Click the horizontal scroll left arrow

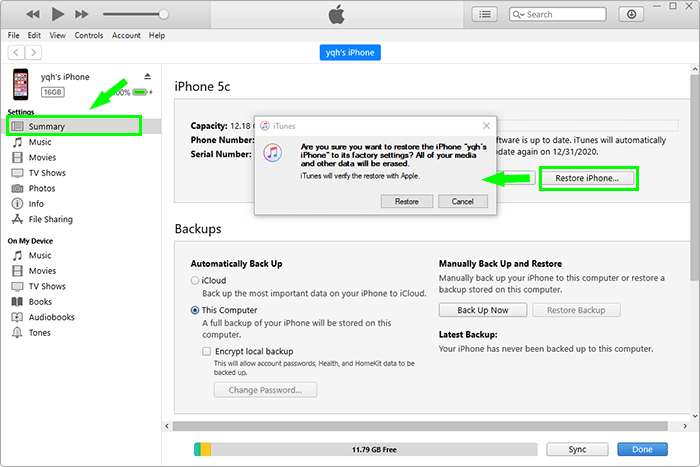pos(167,426)
